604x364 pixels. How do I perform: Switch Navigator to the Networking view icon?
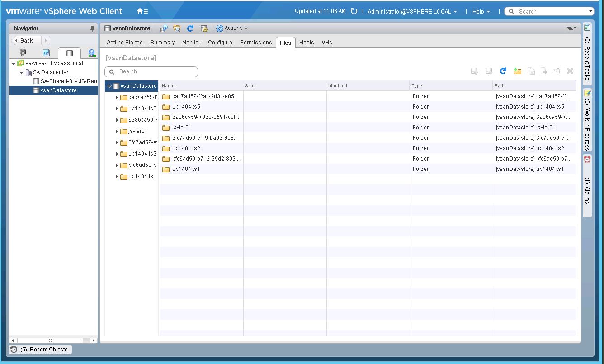90,52
